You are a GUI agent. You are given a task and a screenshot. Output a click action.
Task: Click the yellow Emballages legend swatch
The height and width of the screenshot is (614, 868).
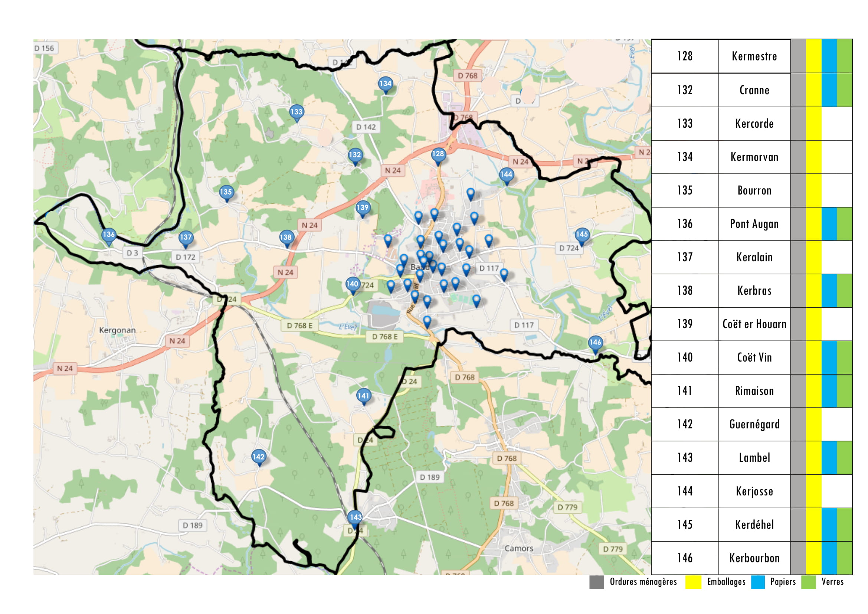pyautogui.click(x=693, y=582)
